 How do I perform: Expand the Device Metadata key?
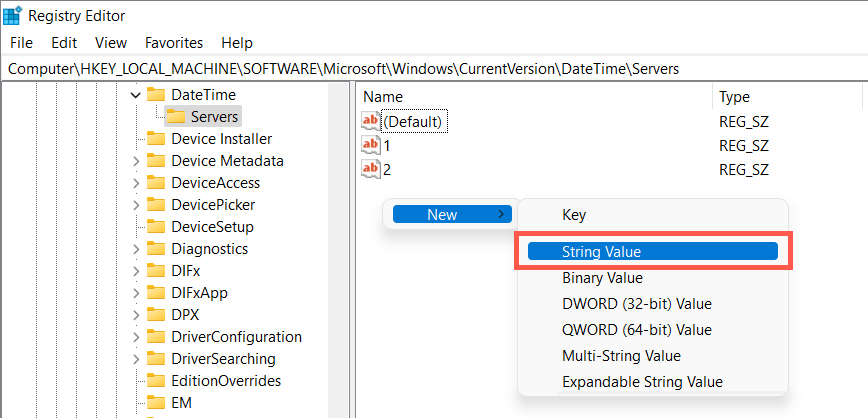tap(136, 161)
